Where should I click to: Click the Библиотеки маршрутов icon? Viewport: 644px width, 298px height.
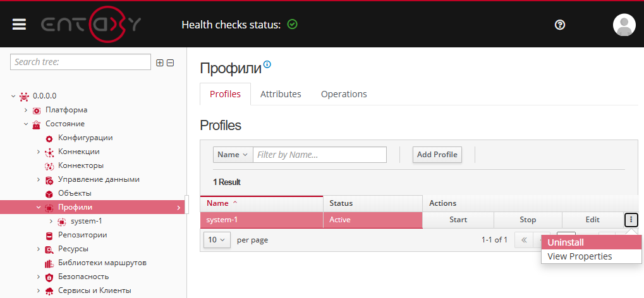[x=49, y=263]
